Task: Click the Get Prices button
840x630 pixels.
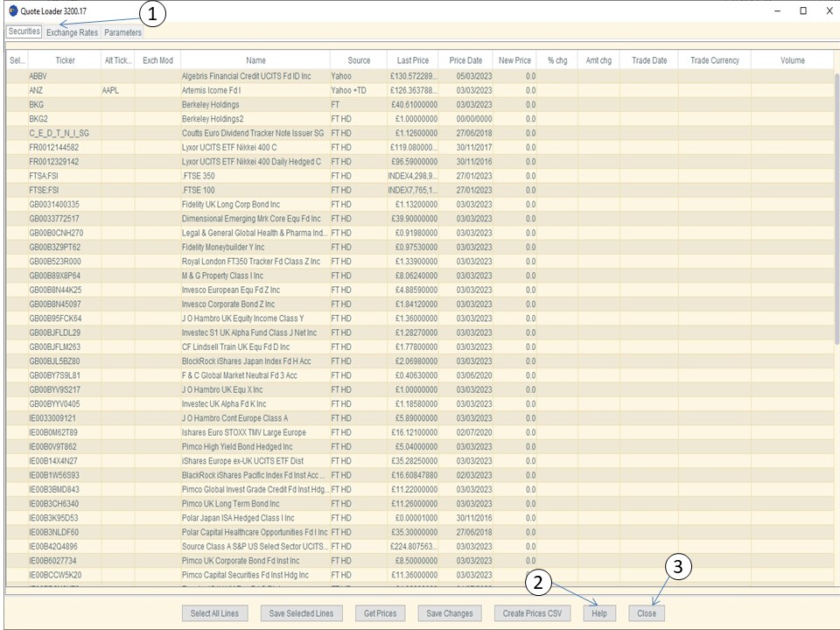Action: (381, 613)
